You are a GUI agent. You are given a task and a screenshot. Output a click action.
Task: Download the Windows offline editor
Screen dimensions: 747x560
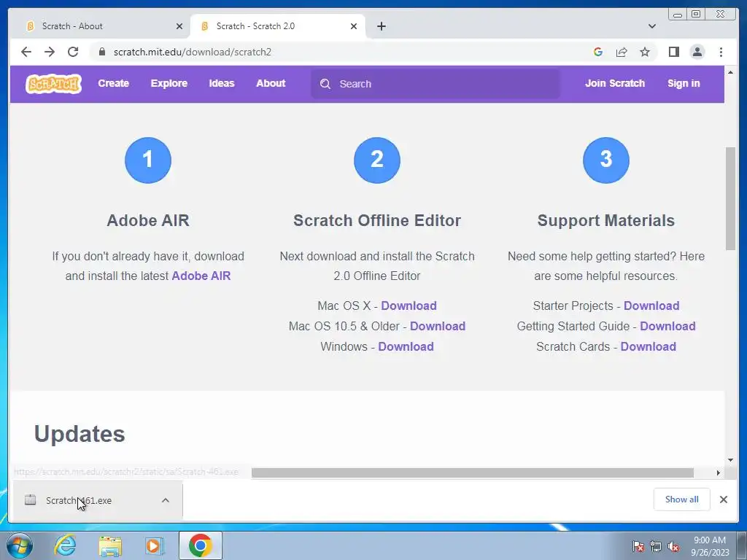(x=406, y=346)
